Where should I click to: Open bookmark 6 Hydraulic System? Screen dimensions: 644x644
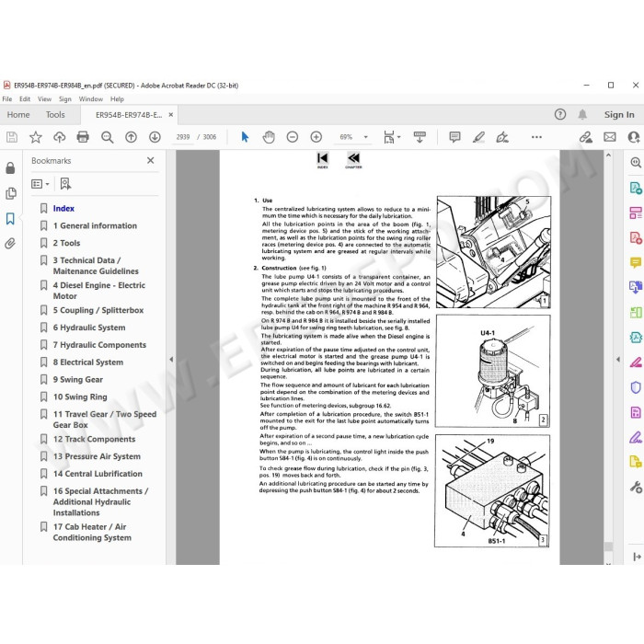[x=89, y=328]
